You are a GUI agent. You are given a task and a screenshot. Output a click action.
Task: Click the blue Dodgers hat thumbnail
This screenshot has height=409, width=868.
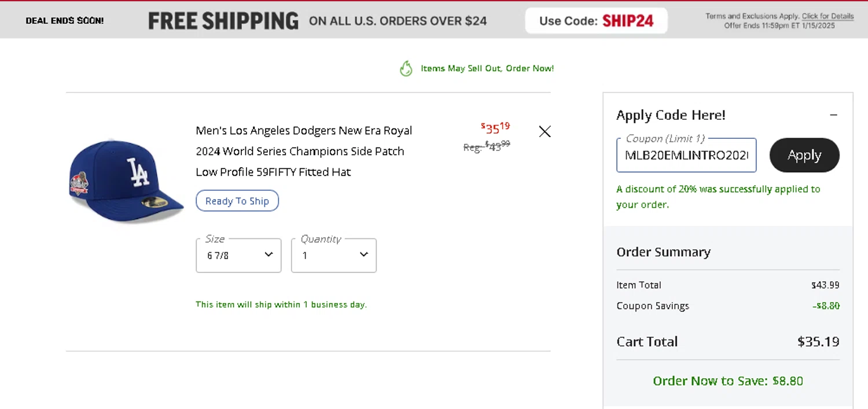tap(126, 181)
